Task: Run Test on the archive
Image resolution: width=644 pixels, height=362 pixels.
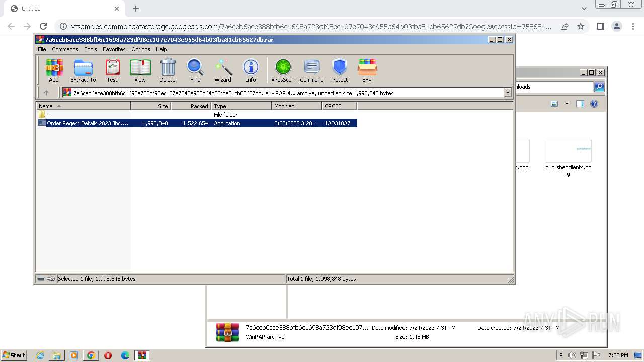Action: (112, 70)
